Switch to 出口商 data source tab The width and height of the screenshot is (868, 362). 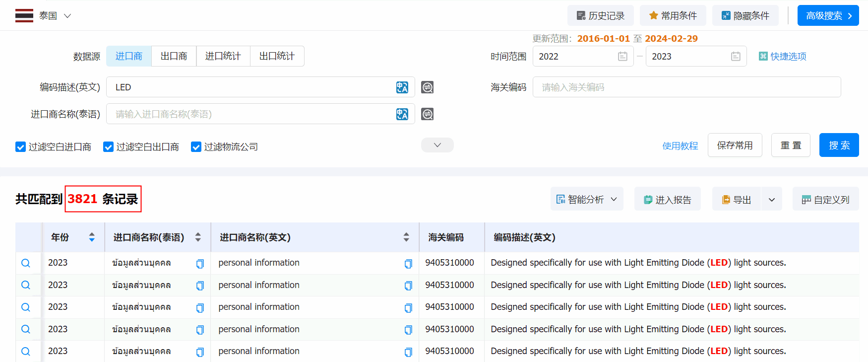tap(174, 56)
